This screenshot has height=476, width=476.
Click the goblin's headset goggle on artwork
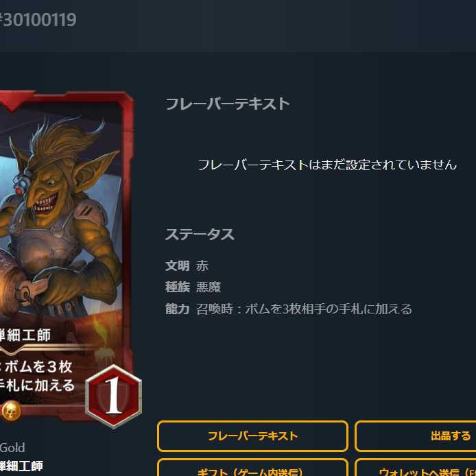point(20,185)
